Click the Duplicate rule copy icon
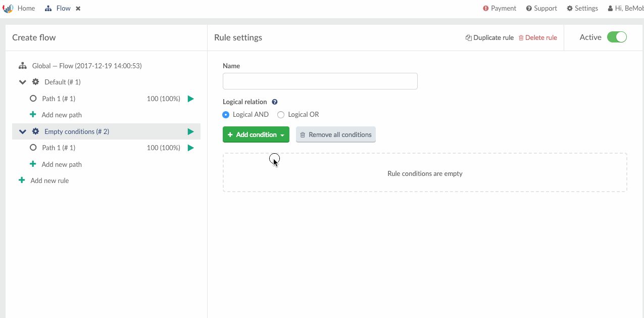 469,37
